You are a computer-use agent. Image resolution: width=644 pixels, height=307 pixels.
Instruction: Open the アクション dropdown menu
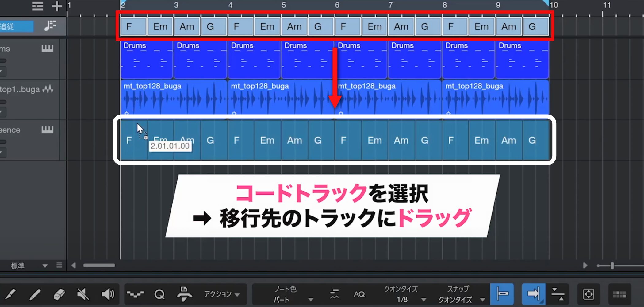(222, 294)
